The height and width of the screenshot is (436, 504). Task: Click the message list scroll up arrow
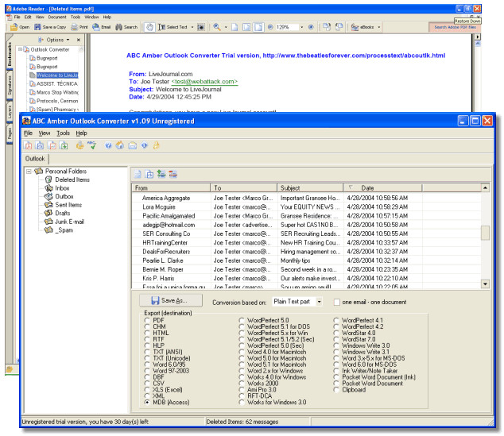pos(485,187)
